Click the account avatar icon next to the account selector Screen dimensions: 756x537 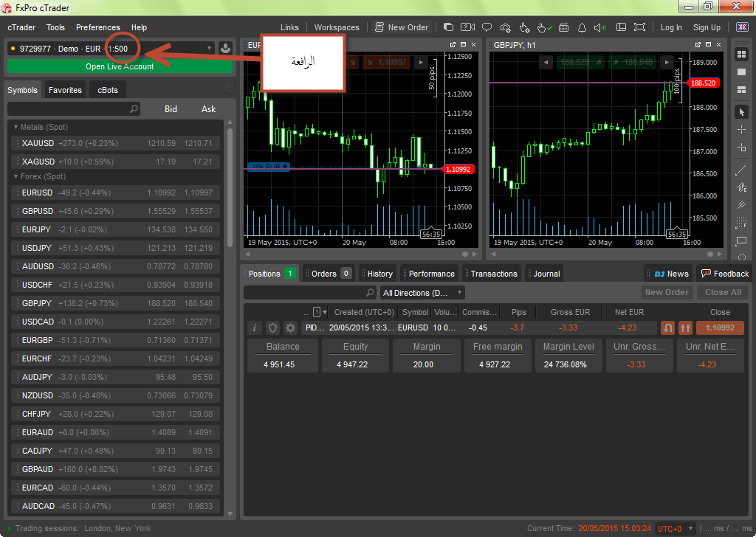(x=225, y=49)
